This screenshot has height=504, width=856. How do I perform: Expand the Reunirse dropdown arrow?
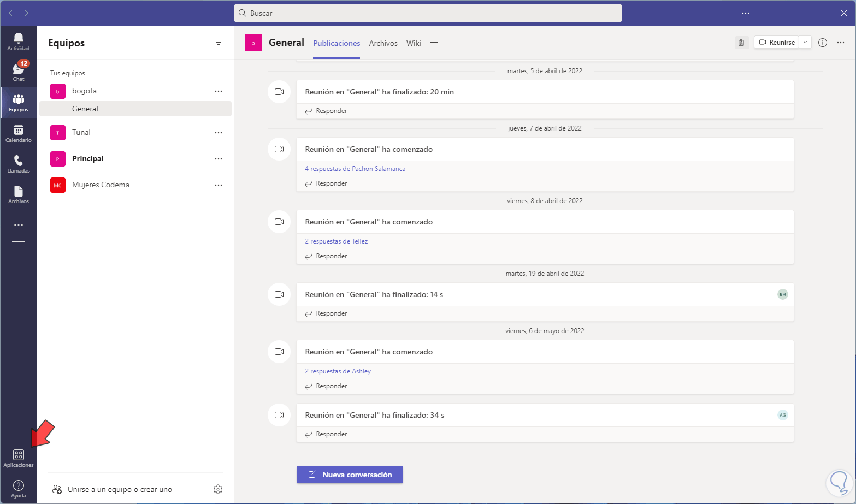pyautogui.click(x=805, y=43)
